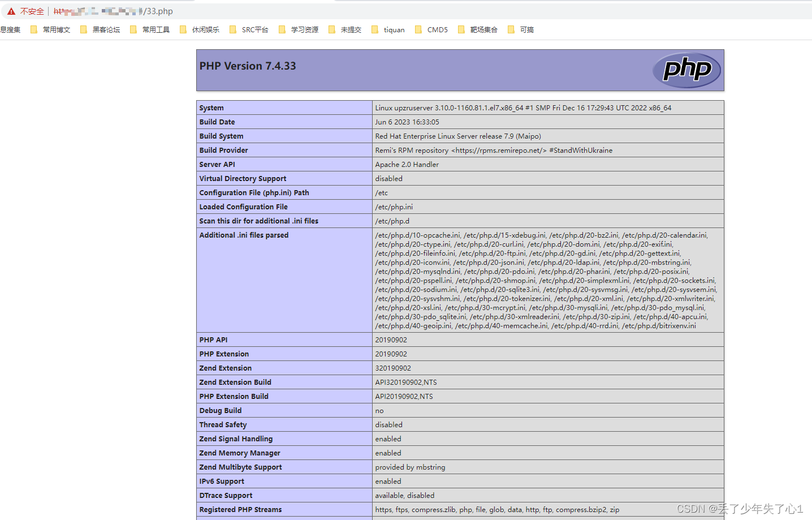This screenshot has height=520, width=812.
Task: Click the folder icon of the 靶场集合 bookmark
Action: click(461, 30)
